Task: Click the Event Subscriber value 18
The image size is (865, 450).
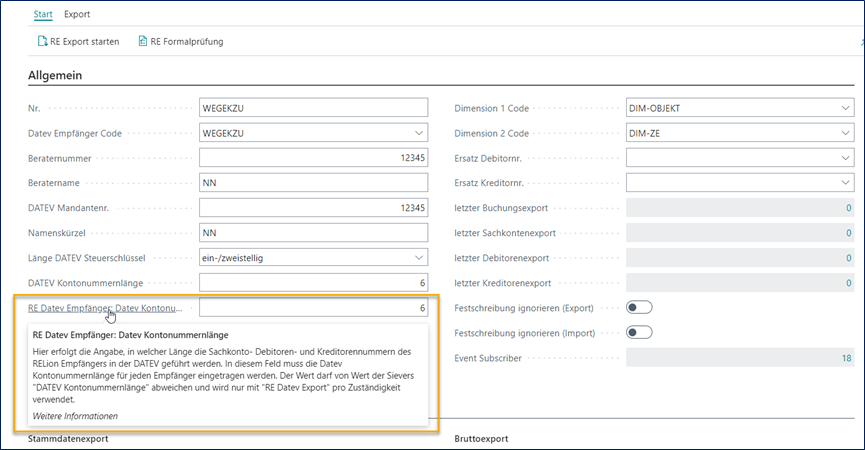Action: [846, 357]
